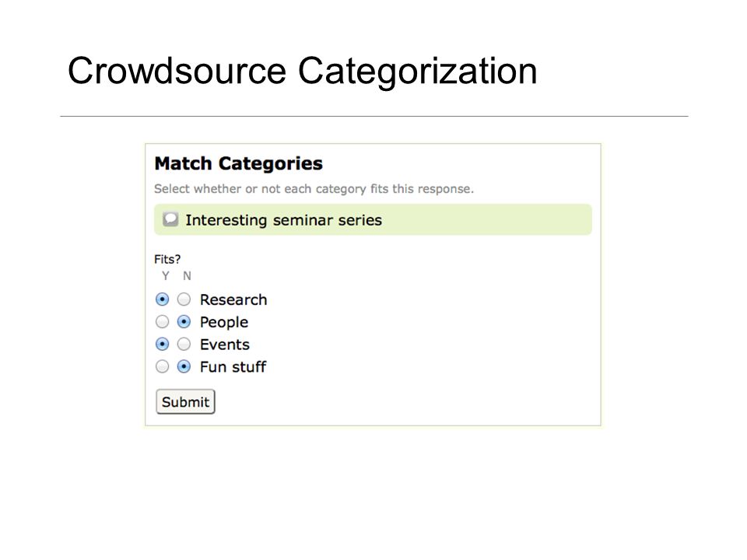
Task: Click the 'Events' category label
Action: click(224, 345)
